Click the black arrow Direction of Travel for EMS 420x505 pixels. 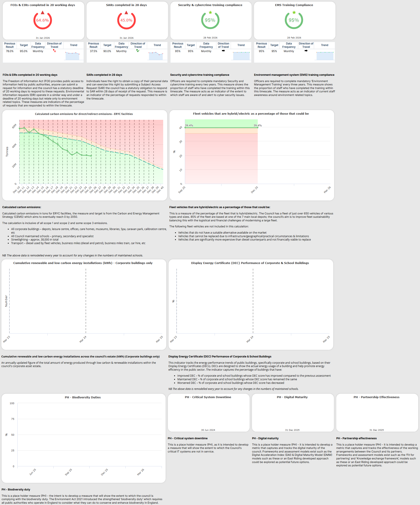306,51
